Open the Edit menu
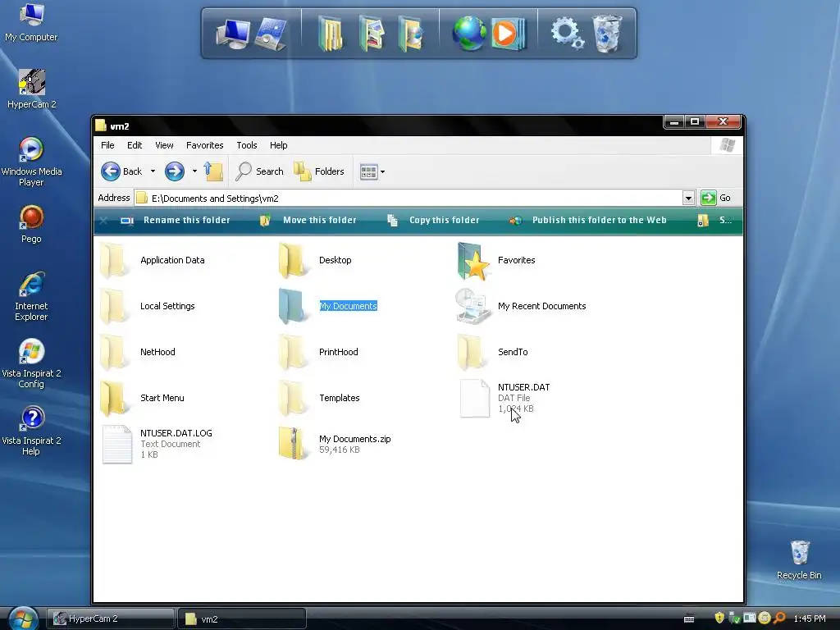 (135, 145)
